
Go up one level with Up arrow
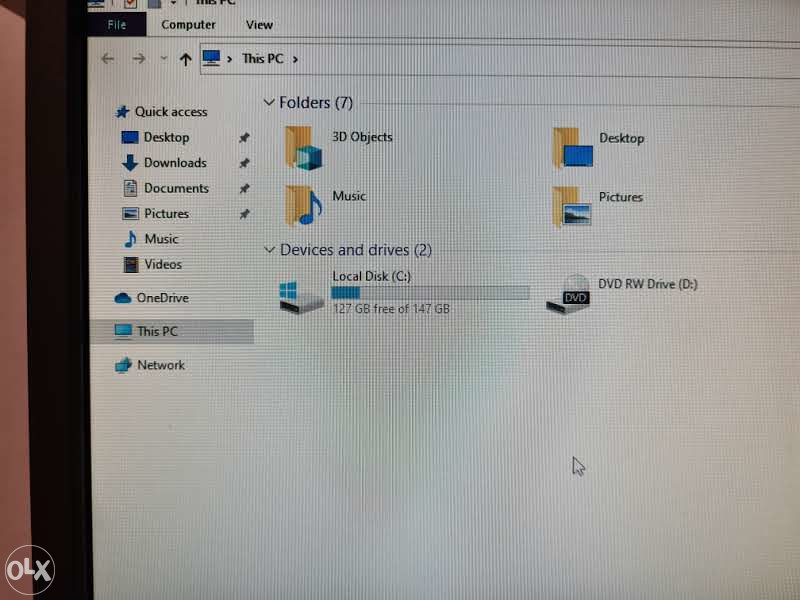[185, 60]
